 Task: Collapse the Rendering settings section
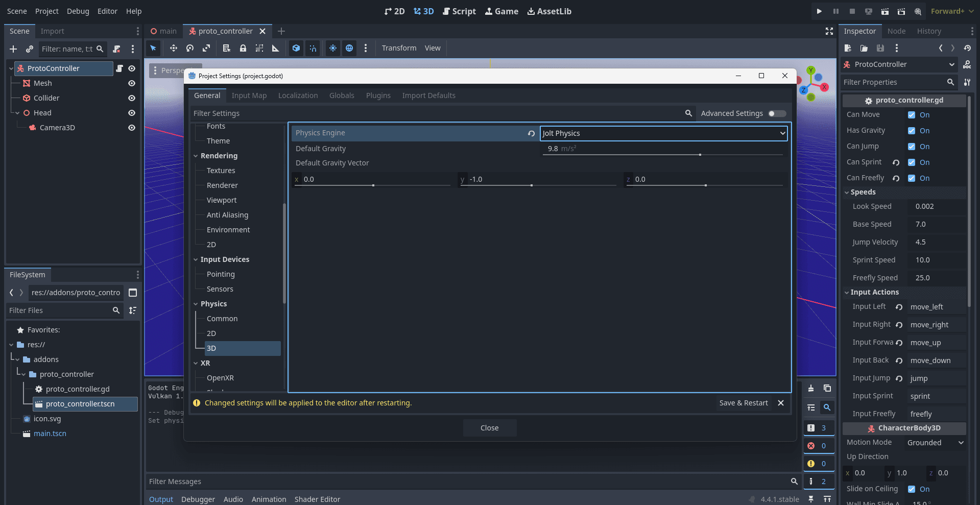coord(196,156)
